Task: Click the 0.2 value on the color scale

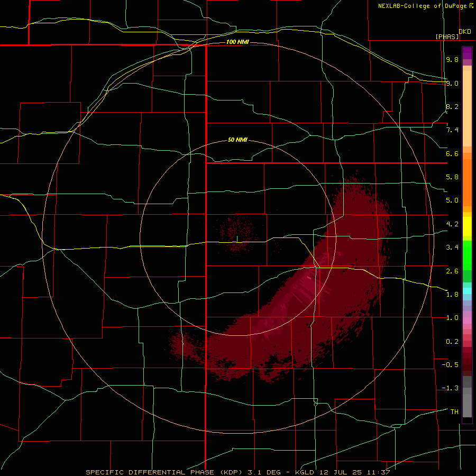Action: 452,342
